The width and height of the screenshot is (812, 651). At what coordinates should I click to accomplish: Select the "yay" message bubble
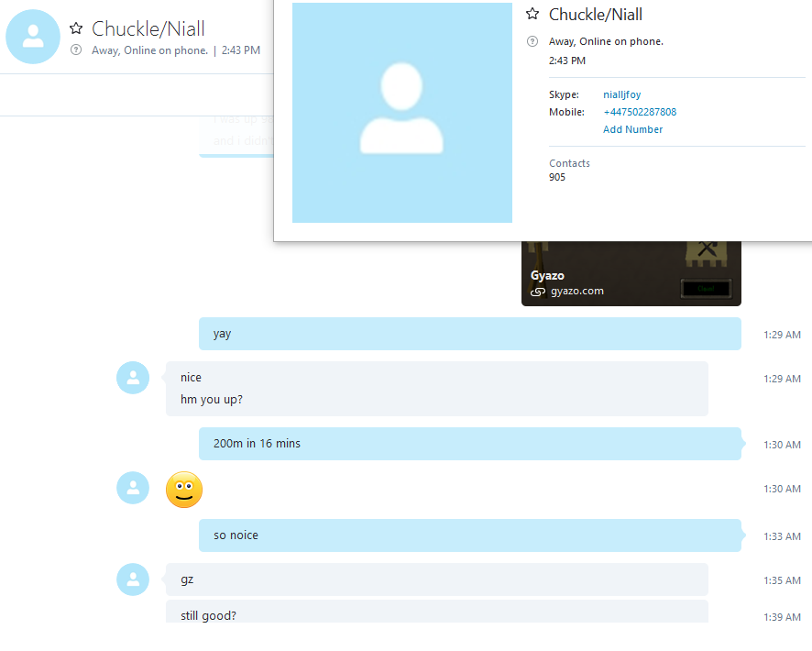[470, 334]
